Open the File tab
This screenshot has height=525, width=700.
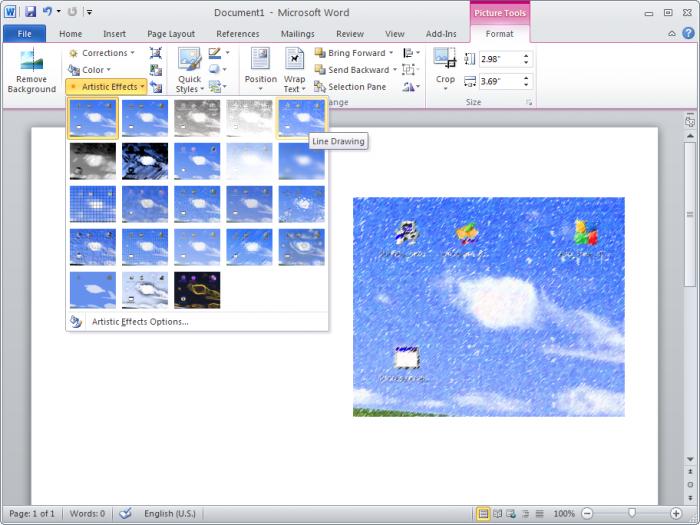pyautogui.click(x=24, y=34)
